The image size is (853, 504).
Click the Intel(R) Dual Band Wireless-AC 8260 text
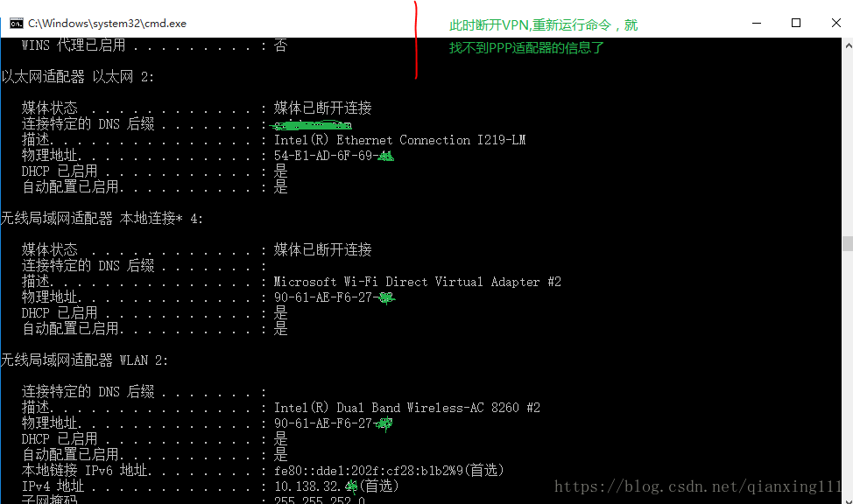pyautogui.click(x=407, y=408)
